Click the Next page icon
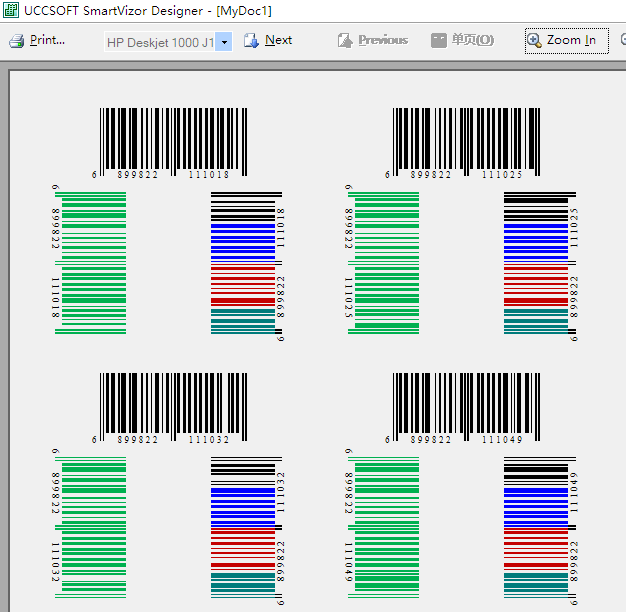 [251, 41]
